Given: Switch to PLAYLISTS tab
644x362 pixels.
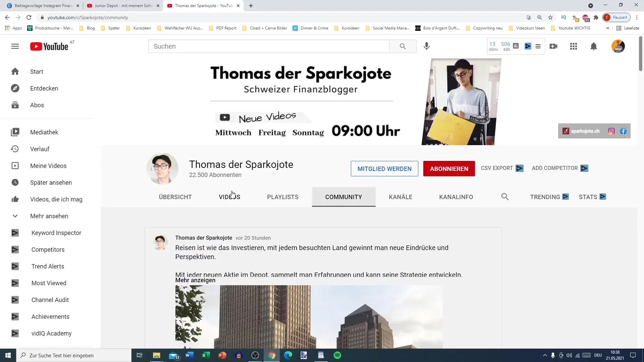Looking at the screenshot, I should (x=283, y=197).
